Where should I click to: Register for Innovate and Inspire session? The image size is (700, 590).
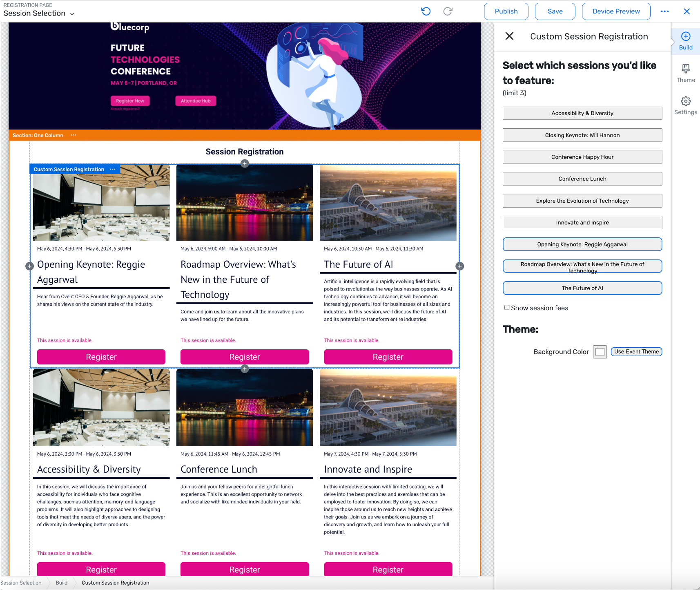point(388,569)
